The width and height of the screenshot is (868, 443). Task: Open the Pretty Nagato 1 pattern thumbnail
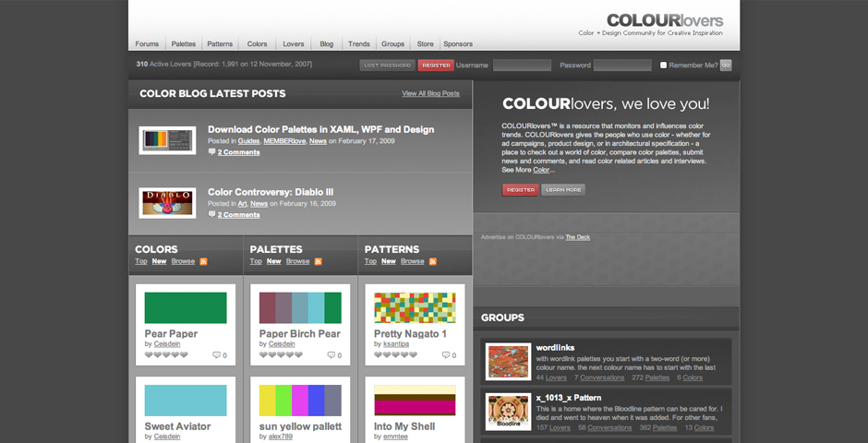(x=415, y=307)
